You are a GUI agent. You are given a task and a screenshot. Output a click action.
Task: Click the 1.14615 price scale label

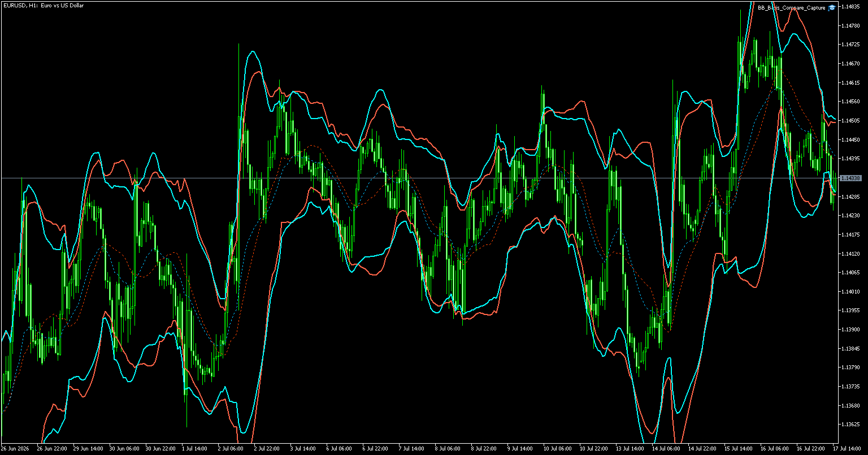[850, 82]
